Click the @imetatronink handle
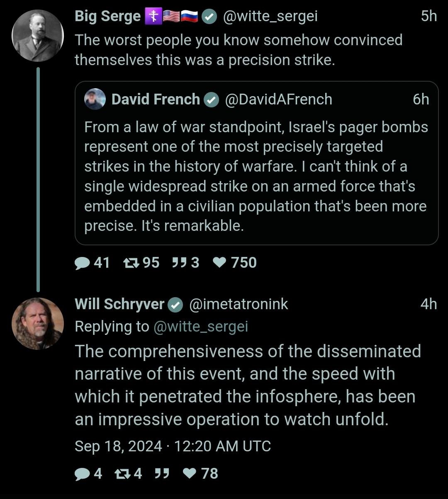 239,304
